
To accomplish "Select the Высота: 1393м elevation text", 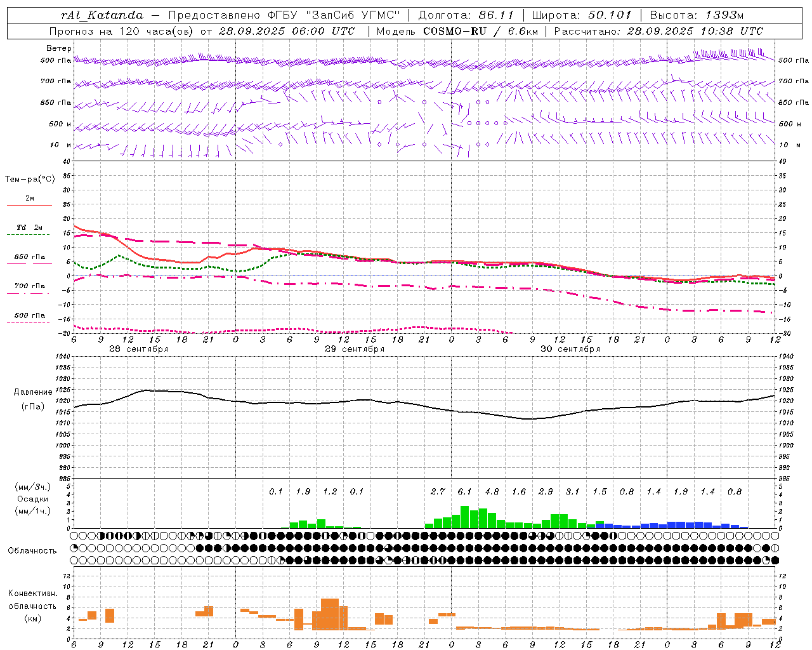I will [x=697, y=15].
